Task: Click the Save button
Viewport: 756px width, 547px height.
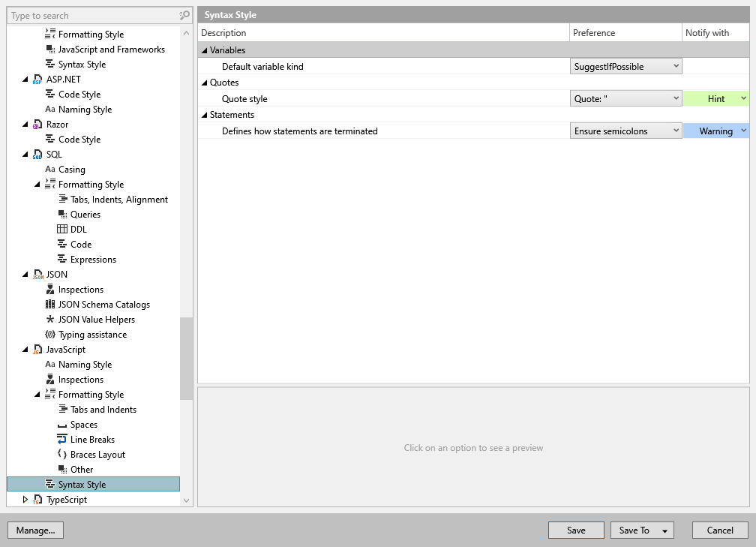Action: tap(576, 530)
